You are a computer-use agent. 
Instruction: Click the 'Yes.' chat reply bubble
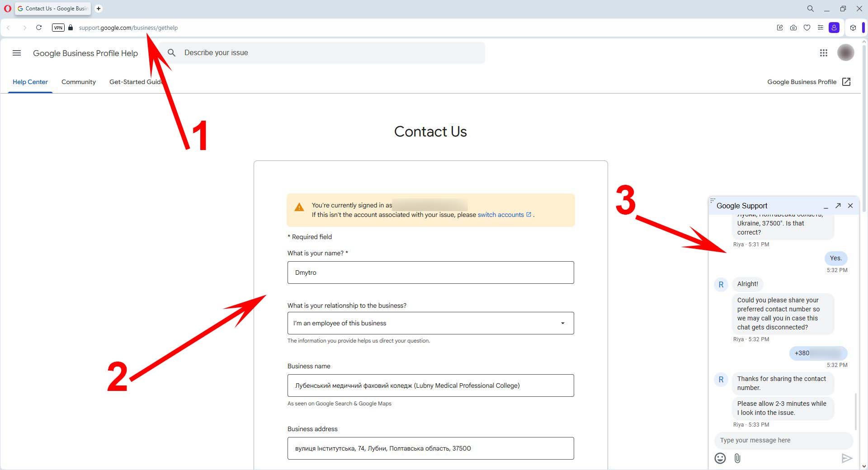(x=836, y=258)
